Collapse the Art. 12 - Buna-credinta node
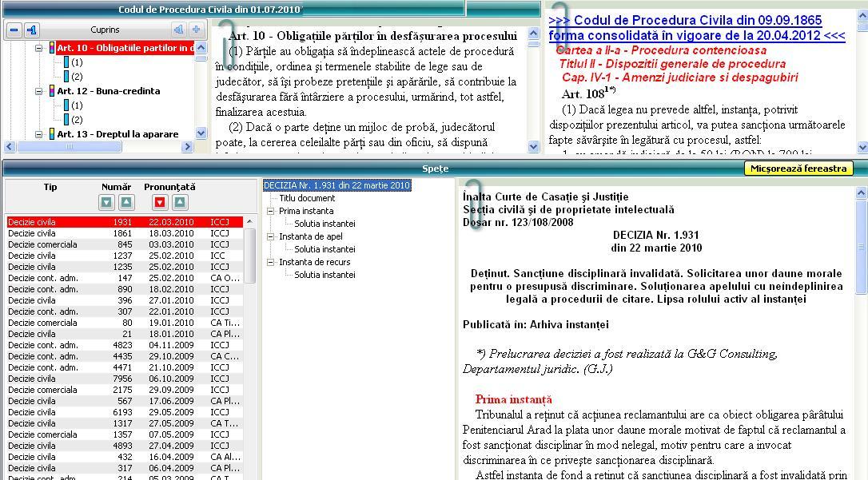 pos(38,91)
